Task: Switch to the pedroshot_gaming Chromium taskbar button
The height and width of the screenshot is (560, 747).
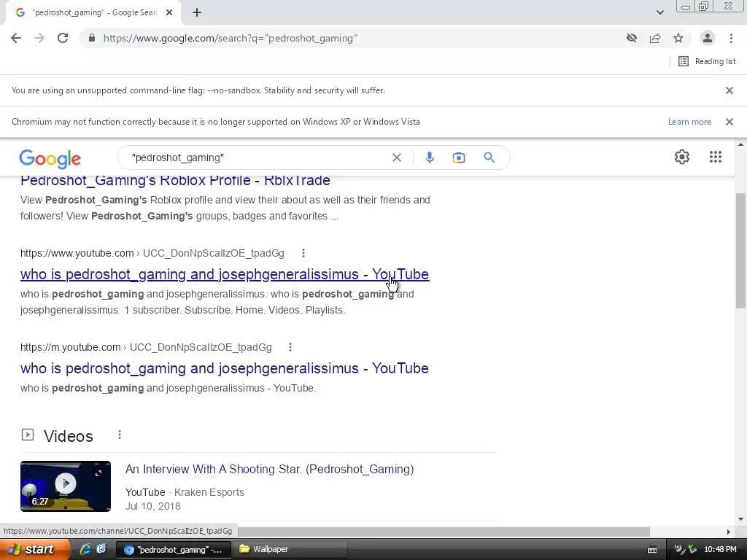Action: coord(174,549)
